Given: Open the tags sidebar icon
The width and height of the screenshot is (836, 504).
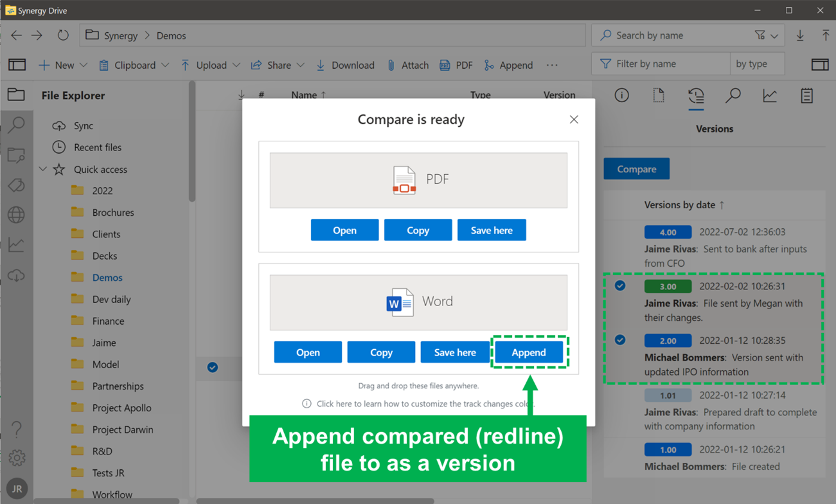Looking at the screenshot, I should 16,185.
